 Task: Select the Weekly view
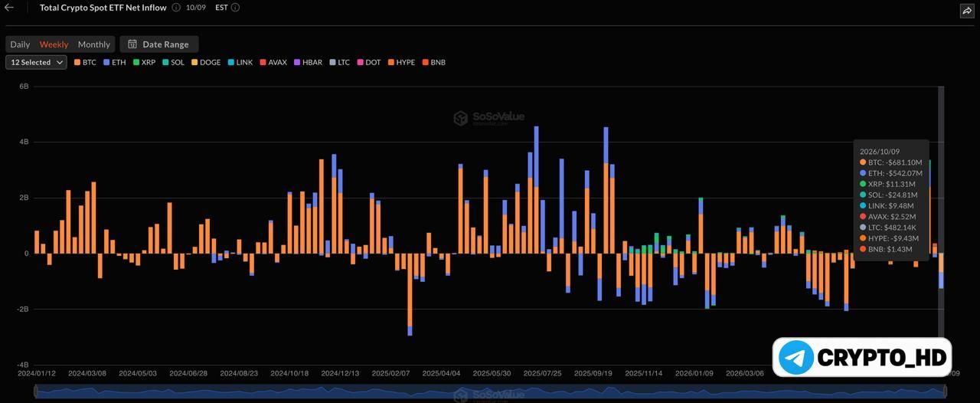(54, 44)
